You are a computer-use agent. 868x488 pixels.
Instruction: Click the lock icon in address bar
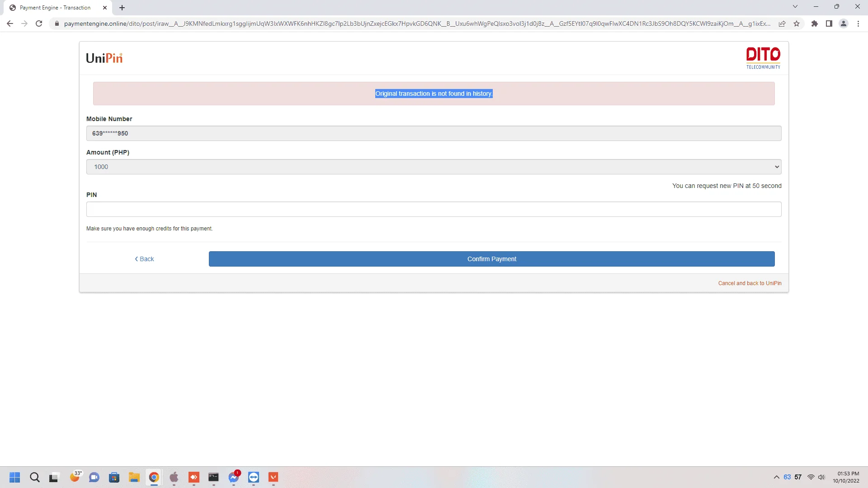point(57,23)
